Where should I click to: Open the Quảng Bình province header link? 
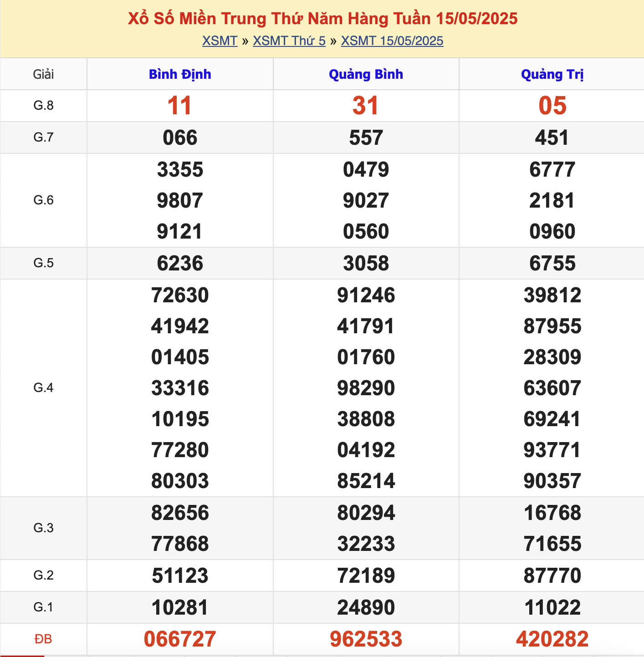tap(366, 74)
